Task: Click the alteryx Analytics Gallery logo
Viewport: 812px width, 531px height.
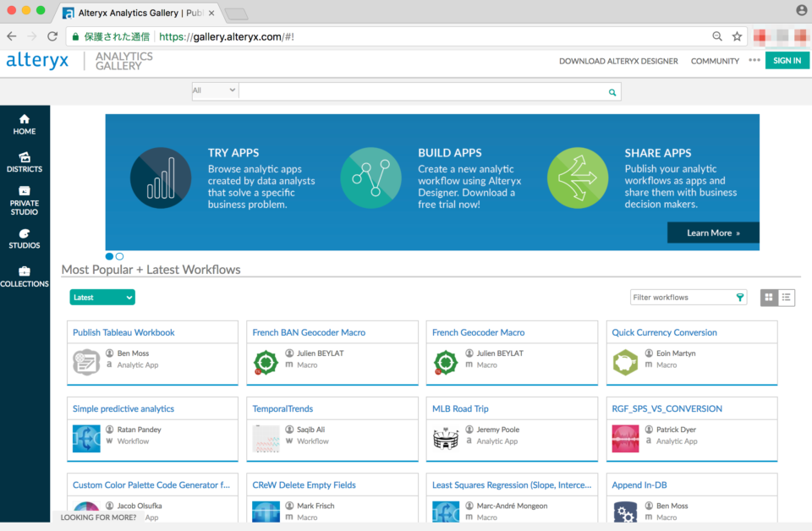Action: pos(80,60)
